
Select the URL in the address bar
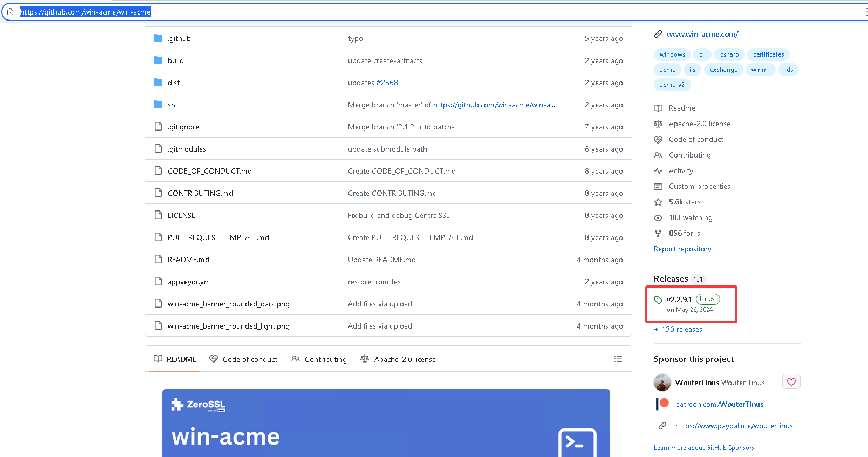(85, 12)
